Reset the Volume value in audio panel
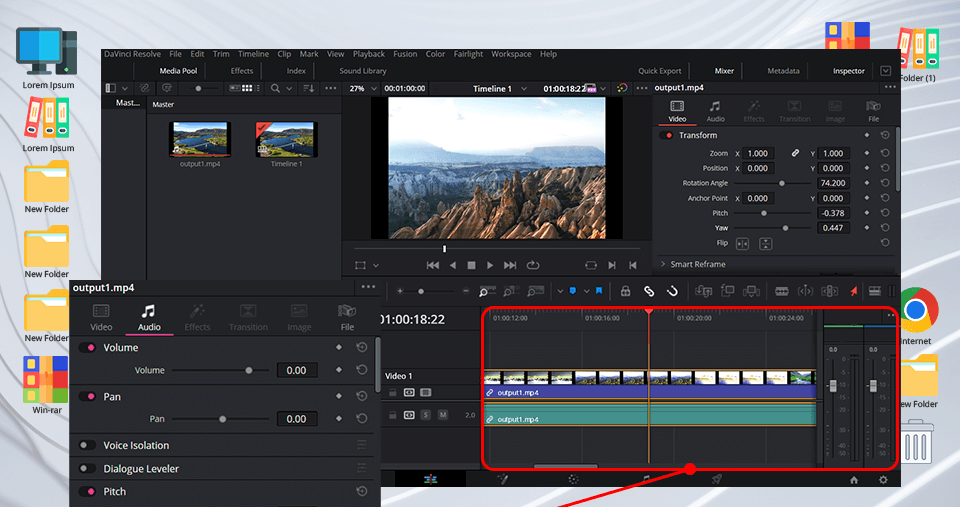 pos(362,370)
